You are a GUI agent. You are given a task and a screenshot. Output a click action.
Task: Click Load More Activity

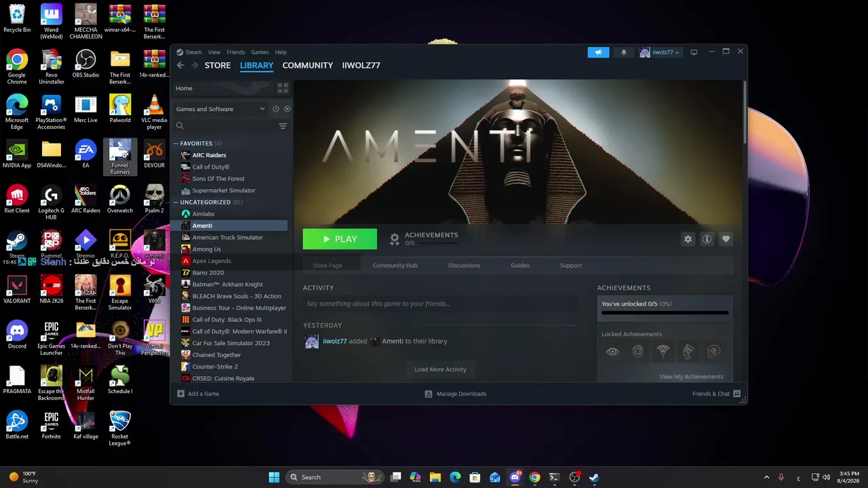(441, 369)
